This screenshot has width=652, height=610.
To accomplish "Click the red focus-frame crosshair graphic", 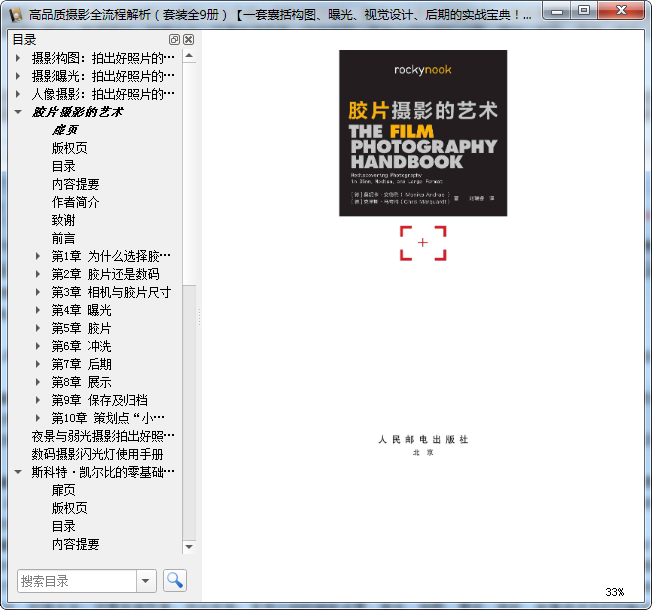I will 423,243.
